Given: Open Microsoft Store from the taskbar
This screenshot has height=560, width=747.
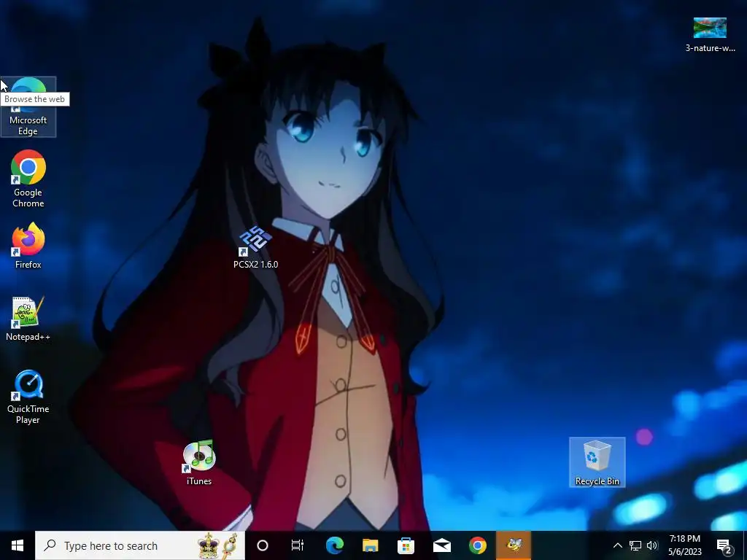Looking at the screenshot, I should pos(406,545).
